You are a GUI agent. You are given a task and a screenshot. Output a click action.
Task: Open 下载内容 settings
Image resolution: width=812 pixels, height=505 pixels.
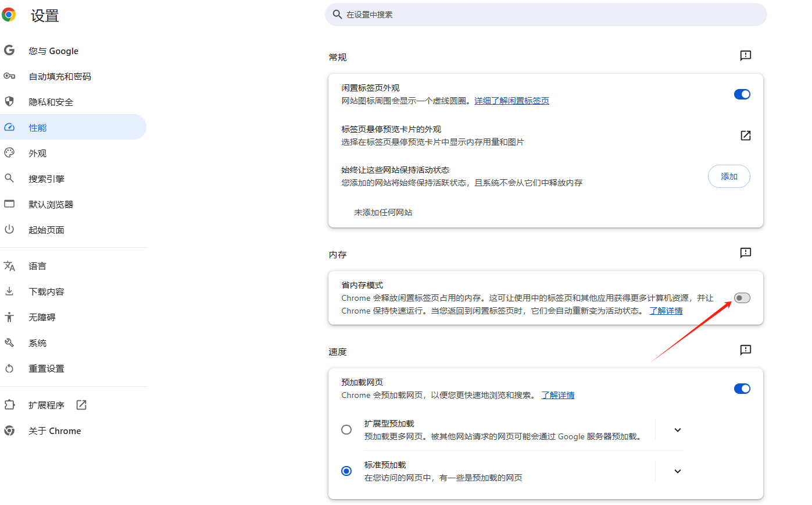click(73, 291)
